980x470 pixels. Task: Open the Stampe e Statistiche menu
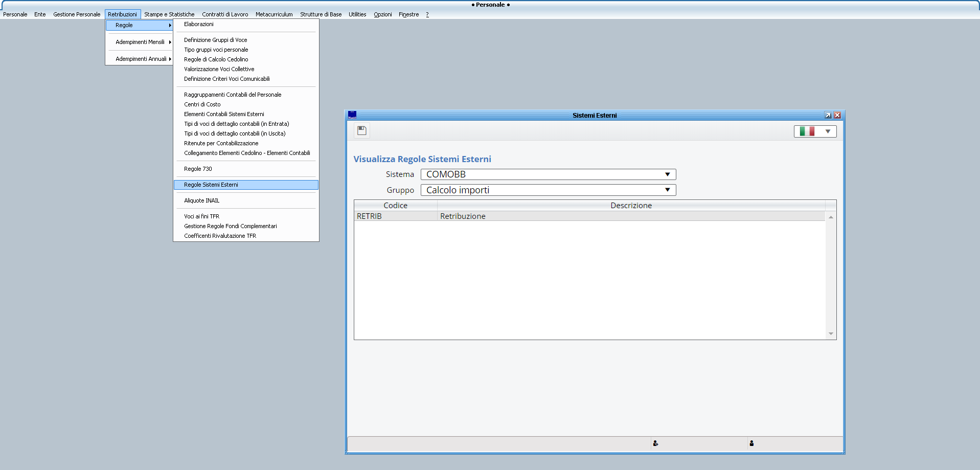169,14
